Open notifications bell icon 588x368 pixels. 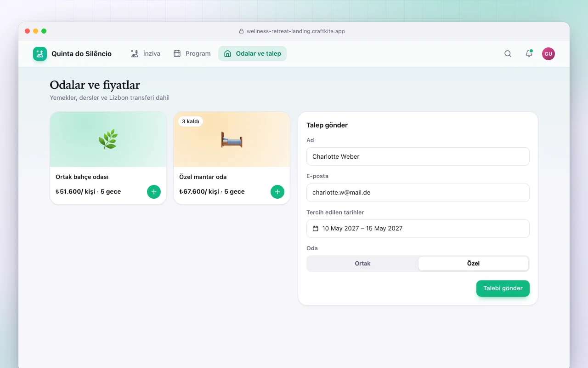(529, 54)
